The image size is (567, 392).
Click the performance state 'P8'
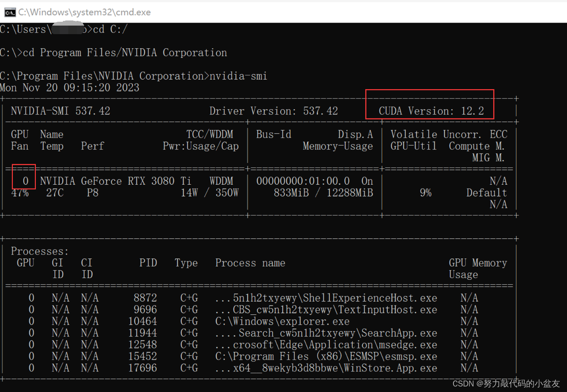[x=93, y=193]
